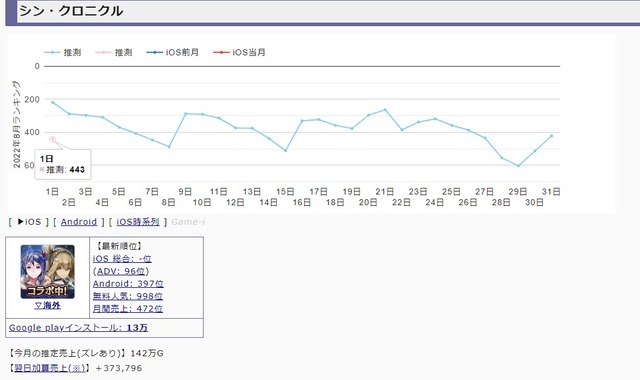Image resolution: width=640 pixels, height=380 pixels.
Task: Open the Android: 397位 link
Action: tap(128, 284)
